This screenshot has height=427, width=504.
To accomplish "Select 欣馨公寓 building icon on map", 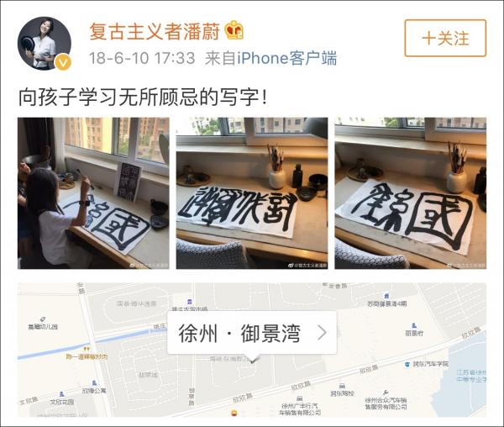I will (94, 383).
